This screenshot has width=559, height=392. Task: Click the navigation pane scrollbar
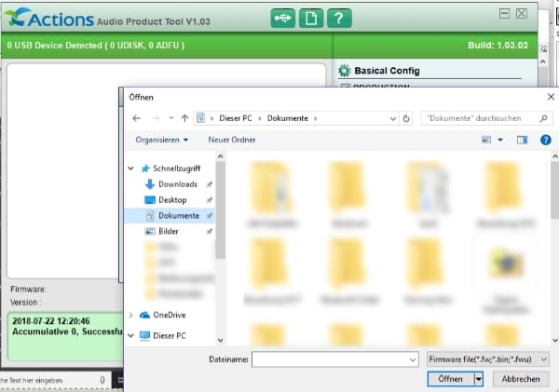(220, 210)
